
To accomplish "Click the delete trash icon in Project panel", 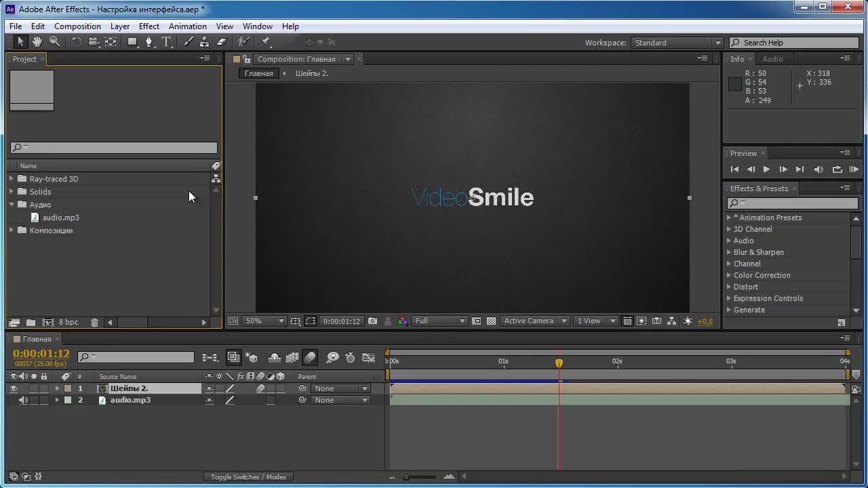I will (x=94, y=323).
